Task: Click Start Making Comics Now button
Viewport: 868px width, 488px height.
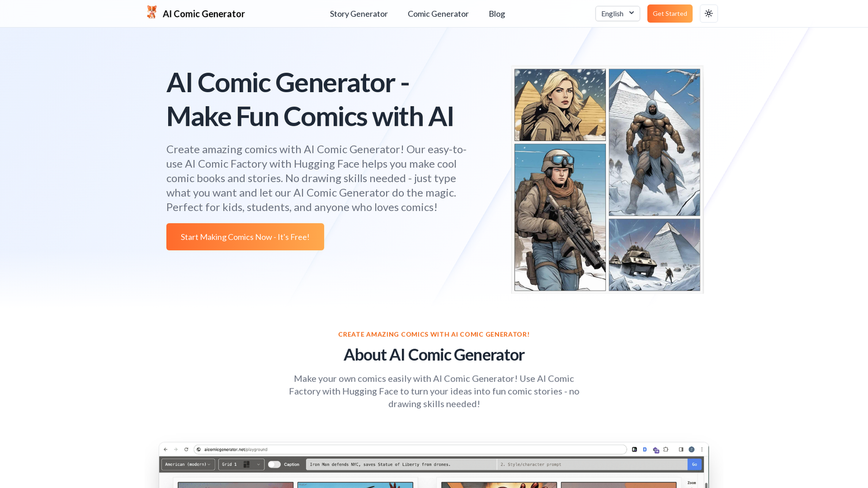Action: pyautogui.click(x=245, y=237)
